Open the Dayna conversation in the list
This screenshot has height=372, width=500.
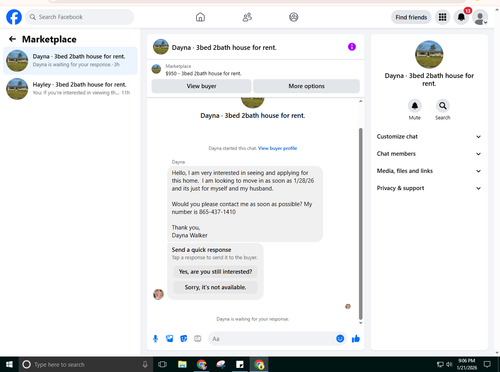pos(70,61)
